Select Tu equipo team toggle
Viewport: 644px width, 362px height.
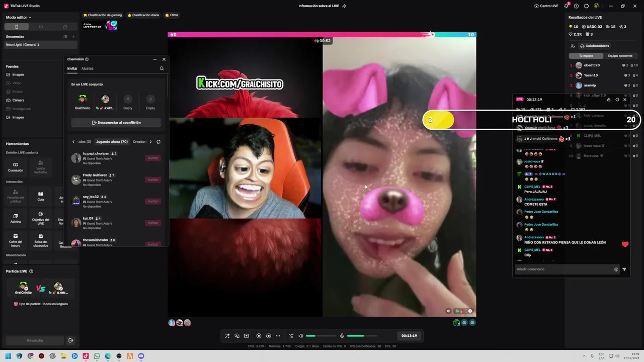click(x=586, y=56)
